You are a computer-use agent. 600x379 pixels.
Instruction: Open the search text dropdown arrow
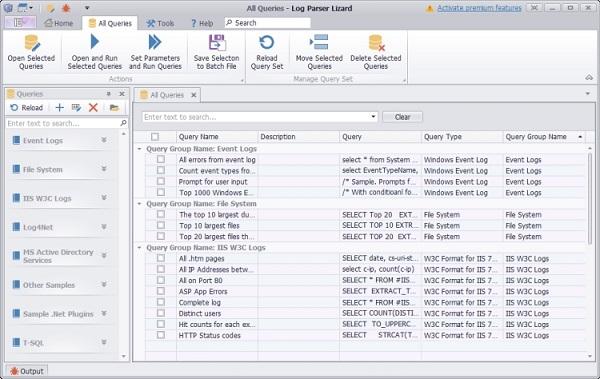(373, 116)
